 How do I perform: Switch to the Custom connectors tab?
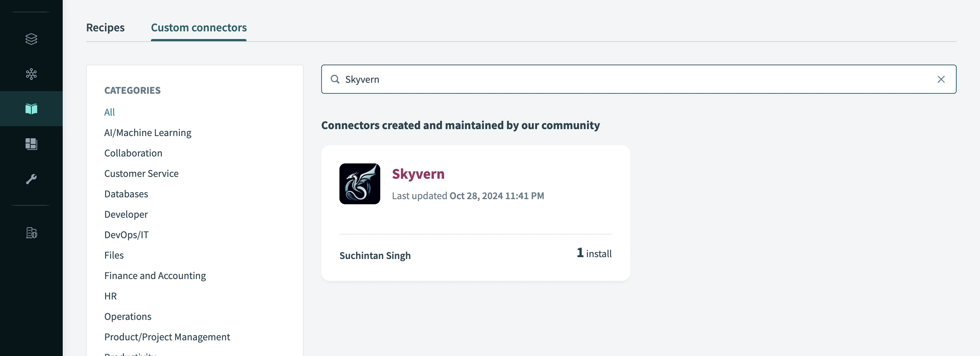click(199, 27)
